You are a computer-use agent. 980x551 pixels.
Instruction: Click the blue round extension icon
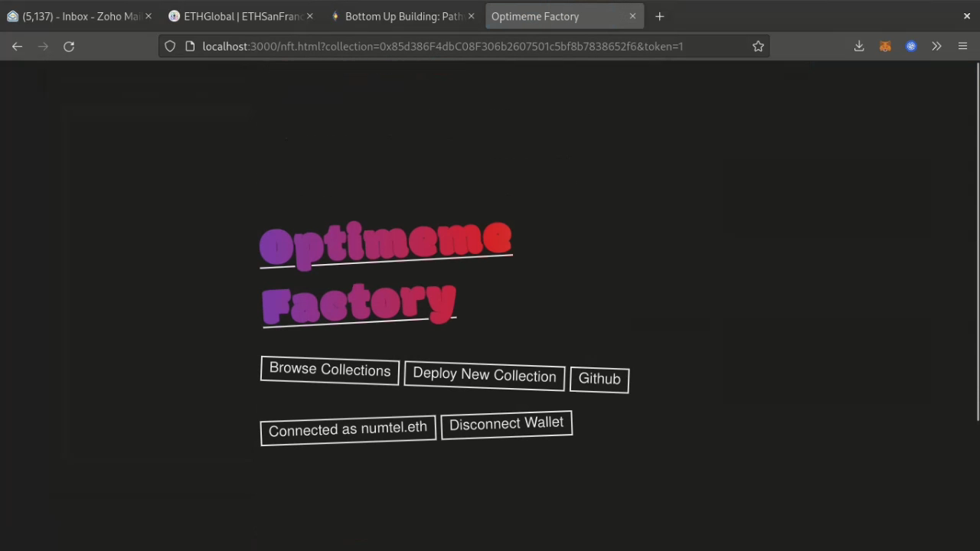coord(911,47)
